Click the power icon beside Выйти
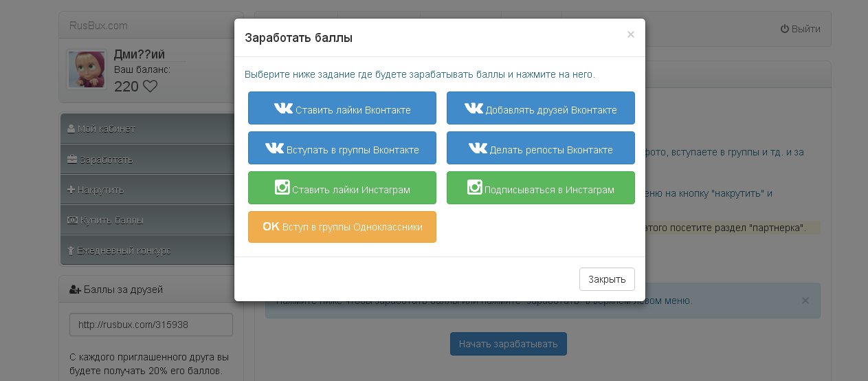 point(784,29)
